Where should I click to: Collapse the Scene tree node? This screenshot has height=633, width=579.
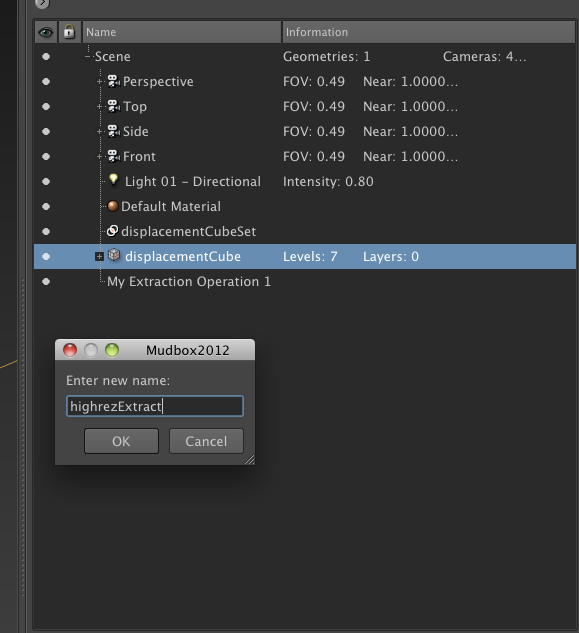coord(88,57)
